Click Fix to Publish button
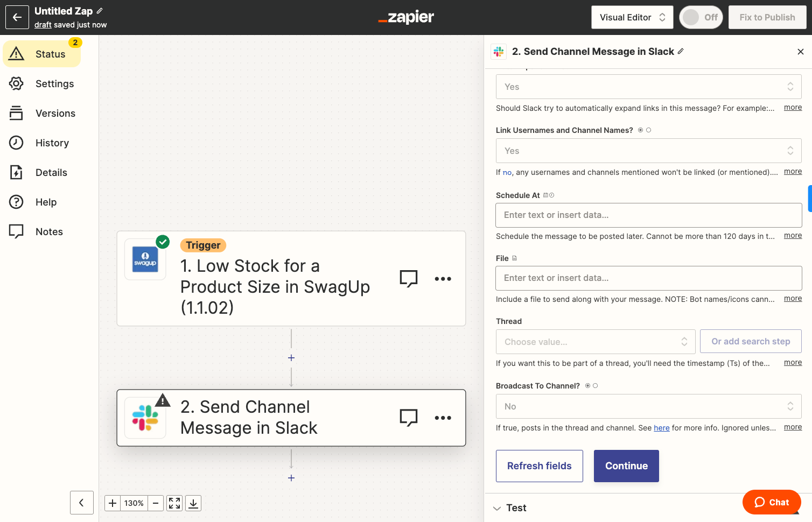The image size is (812, 522). pyautogui.click(x=767, y=17)
